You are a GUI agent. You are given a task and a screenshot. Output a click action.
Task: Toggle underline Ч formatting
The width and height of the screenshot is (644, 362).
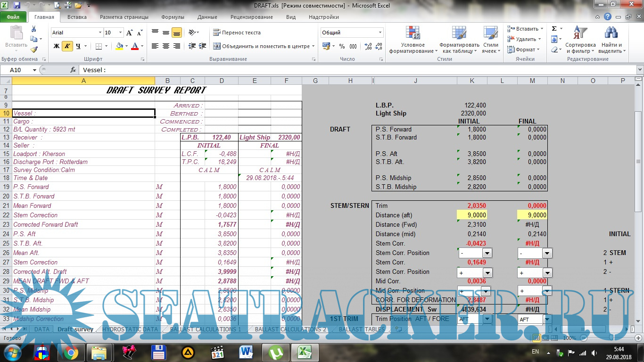coord(78,46)
